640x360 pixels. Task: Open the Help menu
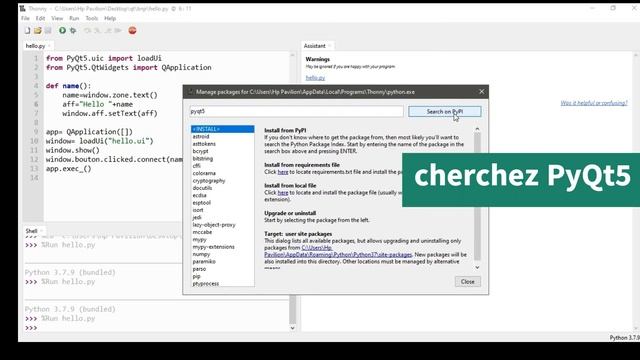click(110, 18)
